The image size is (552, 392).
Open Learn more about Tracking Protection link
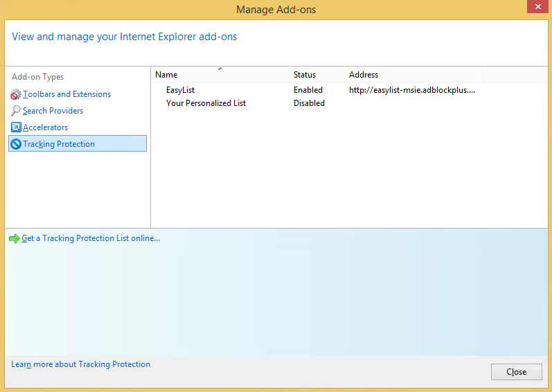click(80, 364)
